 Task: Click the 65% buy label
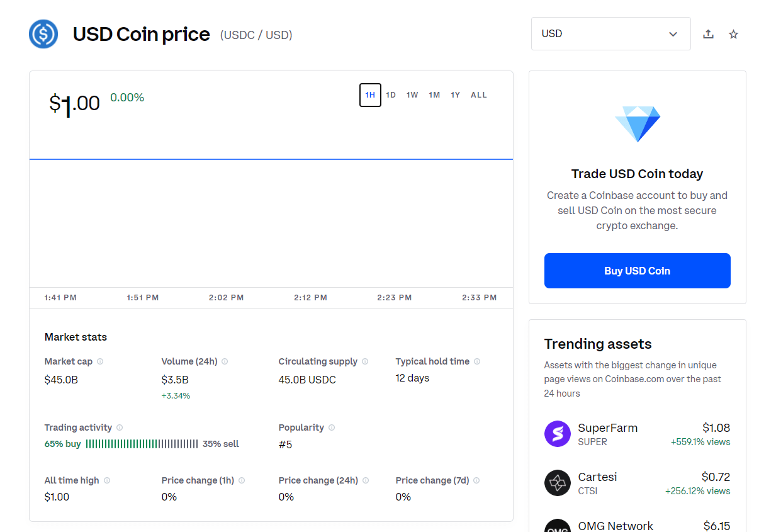(x=63, y=444)
